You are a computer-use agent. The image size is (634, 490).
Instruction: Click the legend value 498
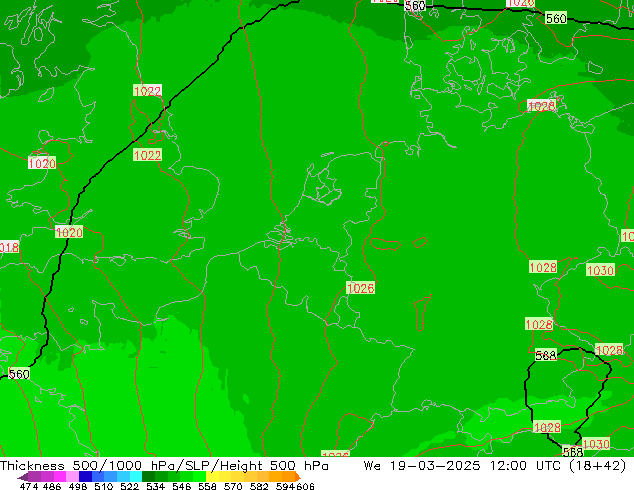78,486
